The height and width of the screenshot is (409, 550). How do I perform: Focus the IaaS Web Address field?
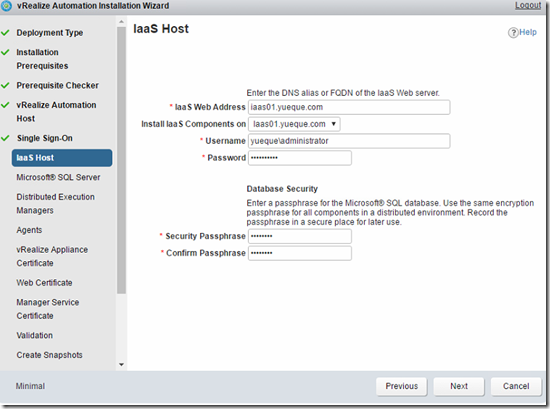coord(349,107)
